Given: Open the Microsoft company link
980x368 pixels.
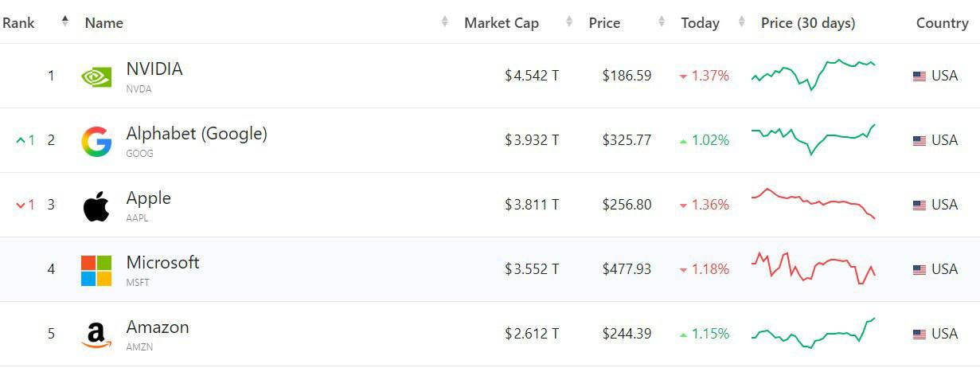Looking at the screenshot, I should 162,263.
